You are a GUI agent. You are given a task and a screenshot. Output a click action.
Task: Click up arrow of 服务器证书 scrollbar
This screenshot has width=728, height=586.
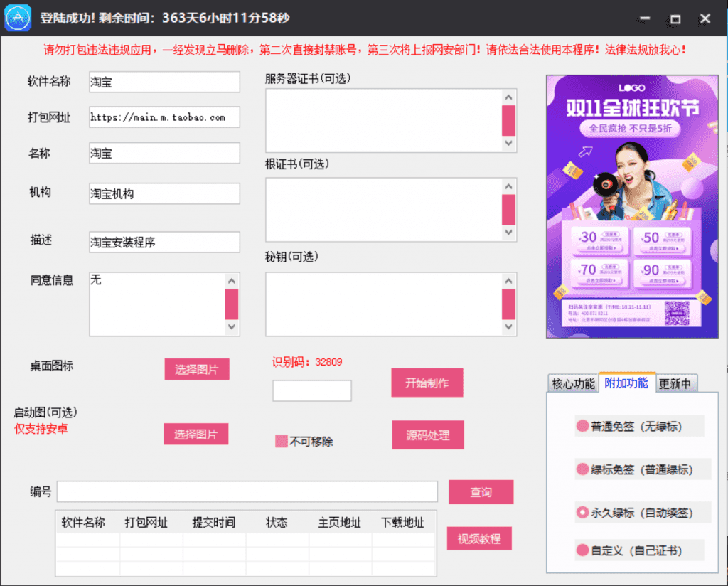tap(509, 97)
